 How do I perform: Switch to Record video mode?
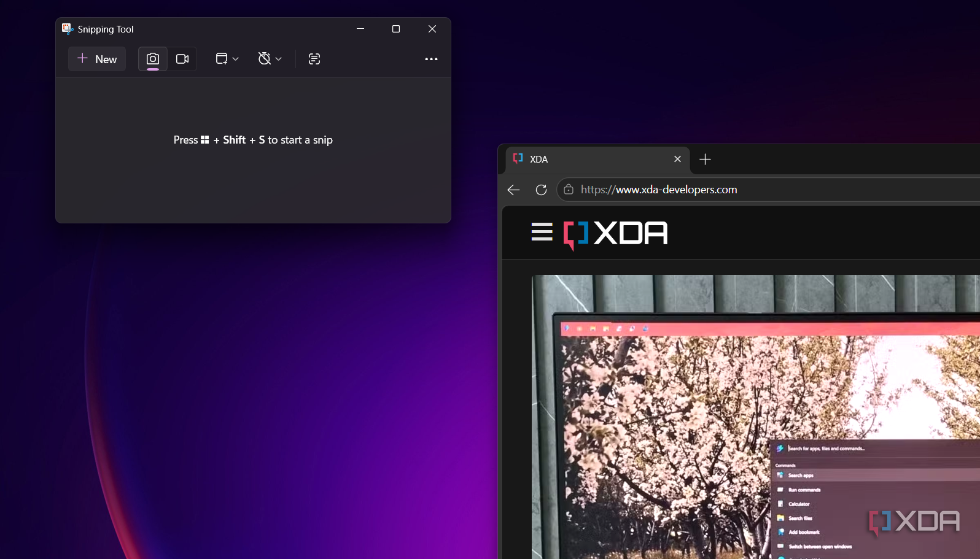tap(182, 59)
